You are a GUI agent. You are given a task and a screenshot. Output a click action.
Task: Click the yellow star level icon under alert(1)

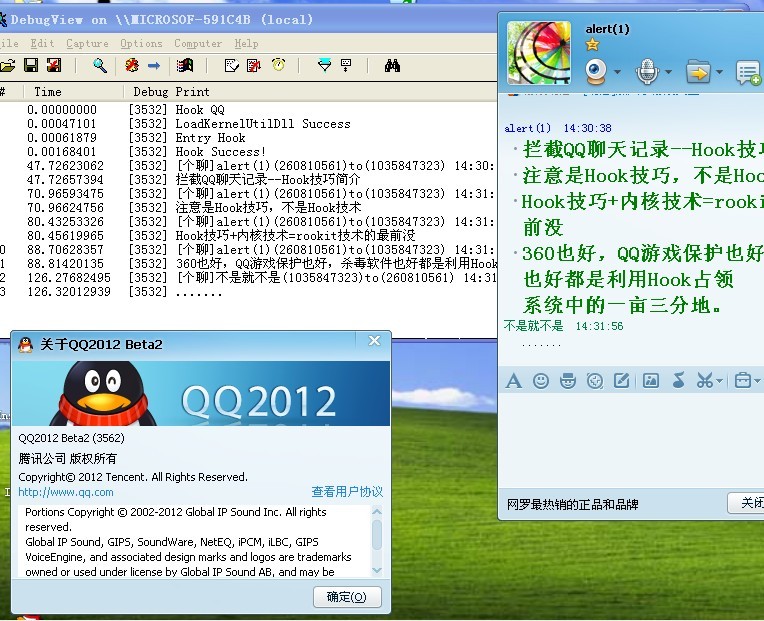pyautogui.click(x=592, y=45)
